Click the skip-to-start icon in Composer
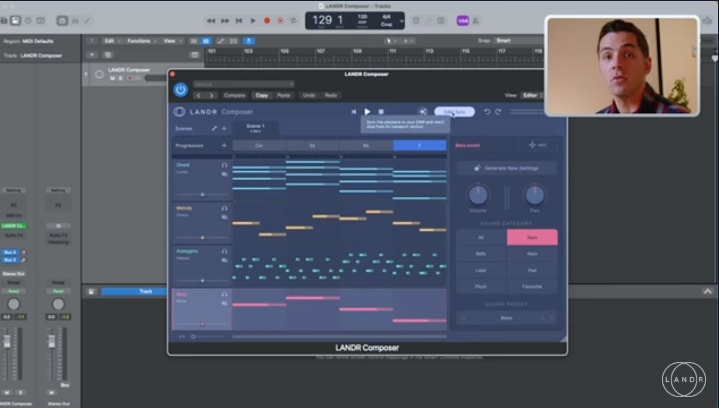719x408 pixels. click(x=353, y=112)
